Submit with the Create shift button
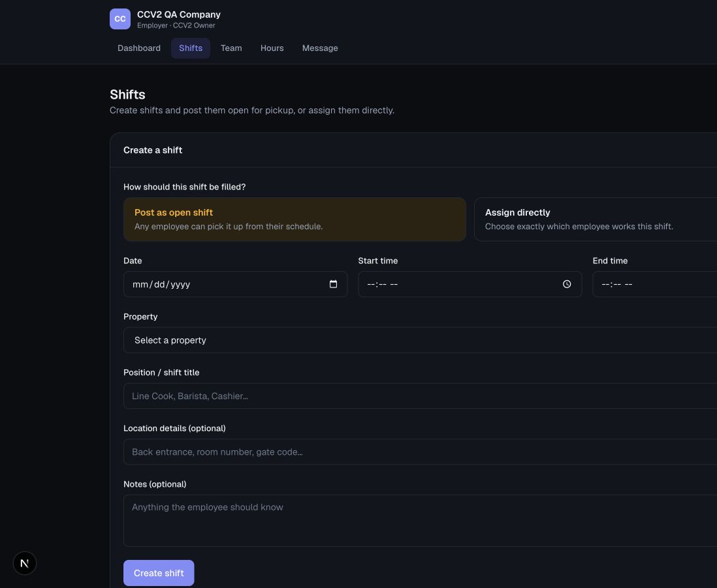 (159, 573)
